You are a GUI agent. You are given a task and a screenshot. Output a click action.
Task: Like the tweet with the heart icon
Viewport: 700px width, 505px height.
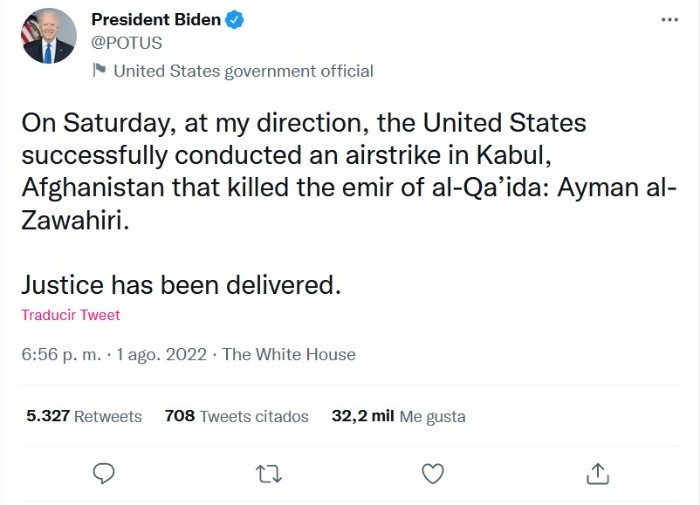[432, 473]
